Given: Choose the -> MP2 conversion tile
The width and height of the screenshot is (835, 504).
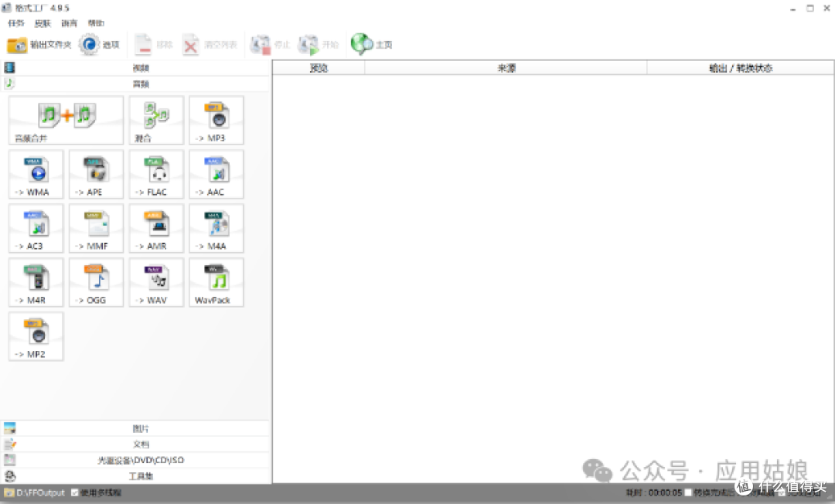Looking at the screenshot, I should click(x=36, y=336).
